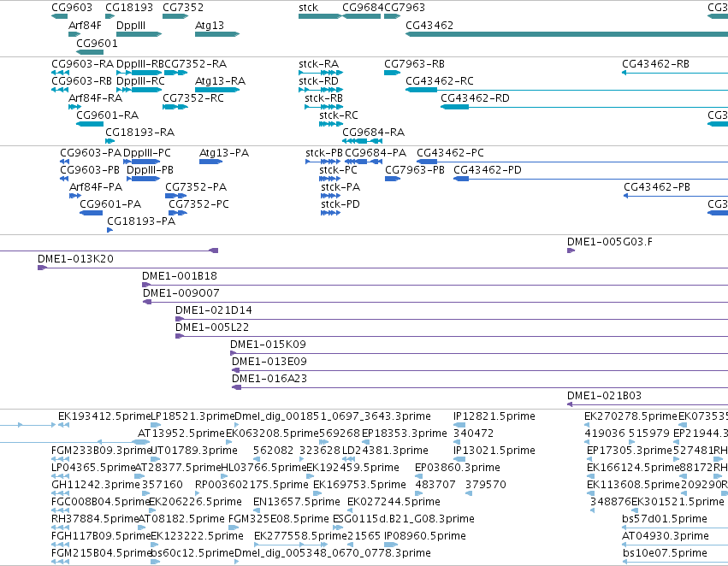
Task: Select transcript stck-RA
Action: [321, 73]
